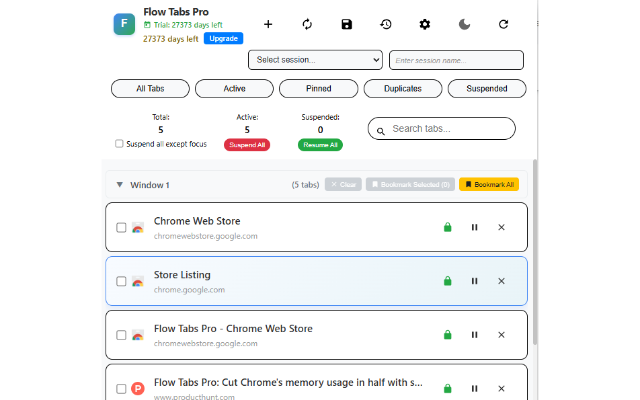This screenshot has width=640, height=400.
Task: Click the Clear selection button
Action: pyautogui.click(x=343, y=184)
